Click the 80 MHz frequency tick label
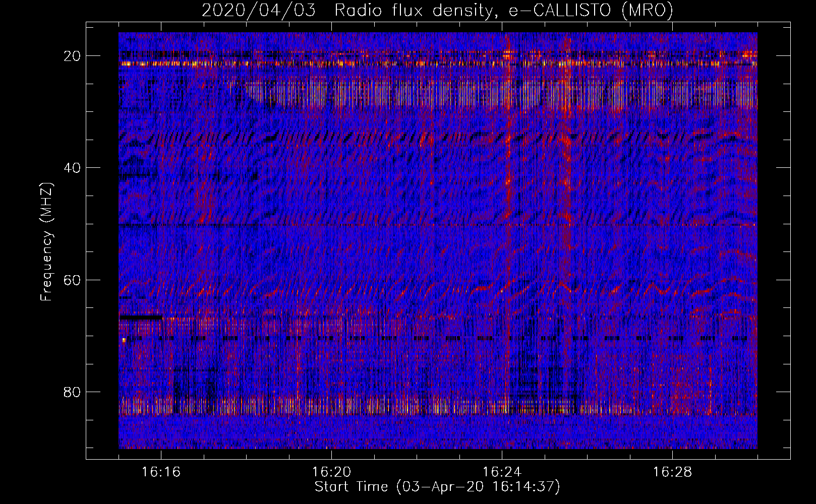 (73, 392)
